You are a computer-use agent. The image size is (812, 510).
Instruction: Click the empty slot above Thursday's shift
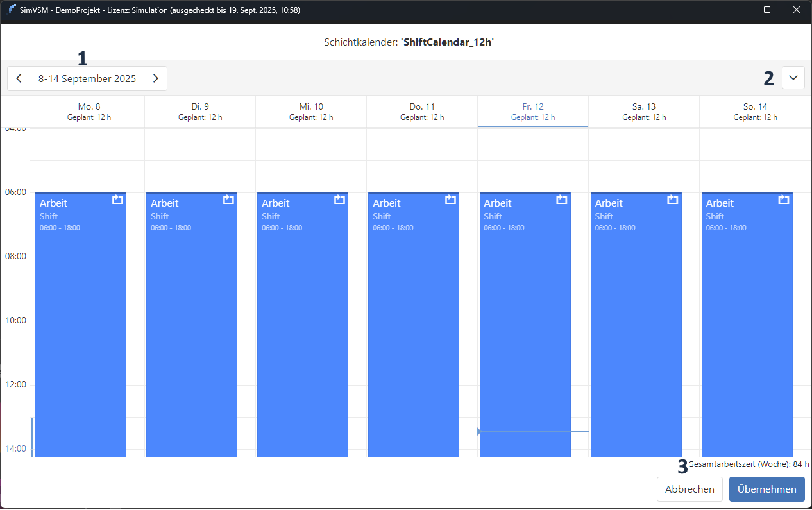[421, 160]
